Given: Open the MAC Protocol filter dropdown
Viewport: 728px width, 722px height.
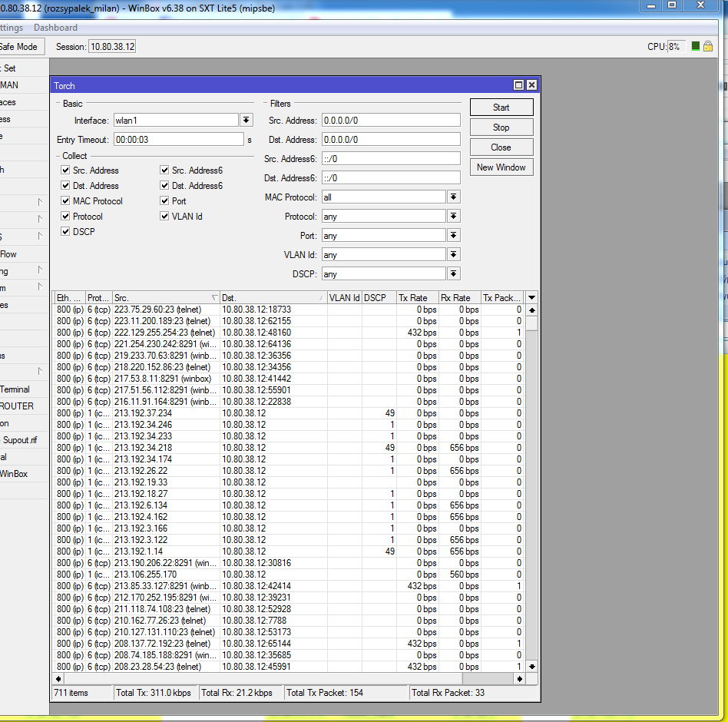Looking at the screenshot, I should coord(454,197).
